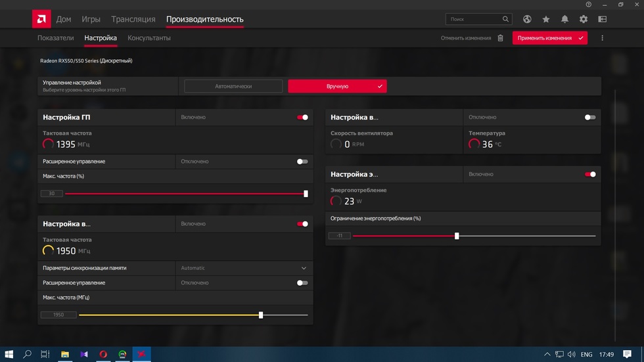Toggle GPU Расширенное управление switch
The width and height of the screenshot is (644, 362).
point(302,162)
